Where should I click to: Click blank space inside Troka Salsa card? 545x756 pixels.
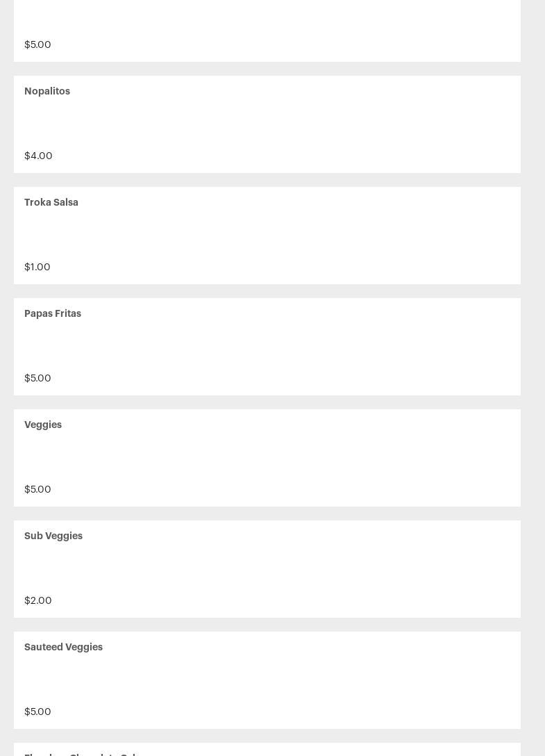pyautogui.click(x=267, y=235)
